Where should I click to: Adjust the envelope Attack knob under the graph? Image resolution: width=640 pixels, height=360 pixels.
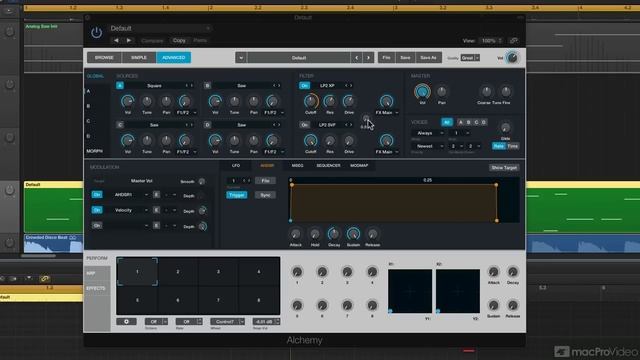[x=295, y=234]
